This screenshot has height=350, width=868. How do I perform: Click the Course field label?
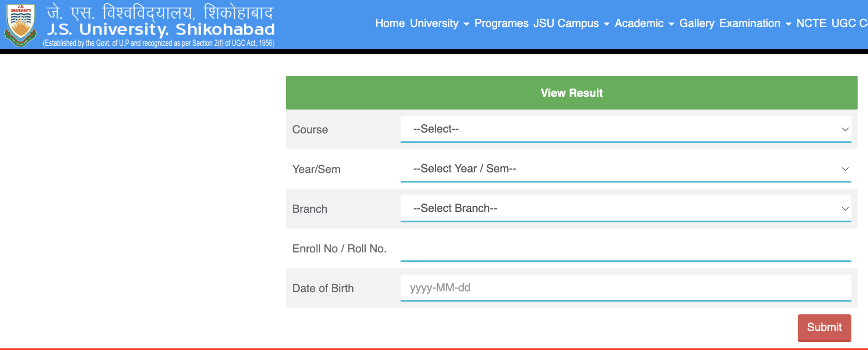coord(310,130)
